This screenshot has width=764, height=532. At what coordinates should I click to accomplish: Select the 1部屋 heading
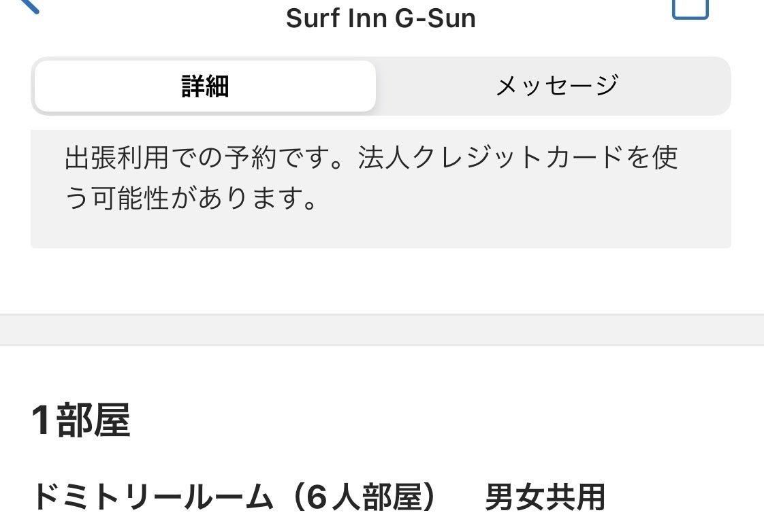pyautogui.click(x=81, y=420)
